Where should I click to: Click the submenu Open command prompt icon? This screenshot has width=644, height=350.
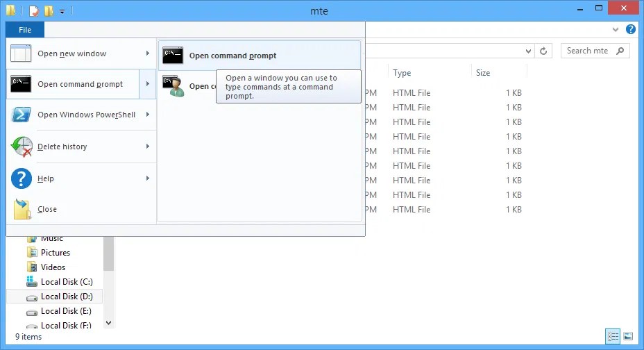173,56
